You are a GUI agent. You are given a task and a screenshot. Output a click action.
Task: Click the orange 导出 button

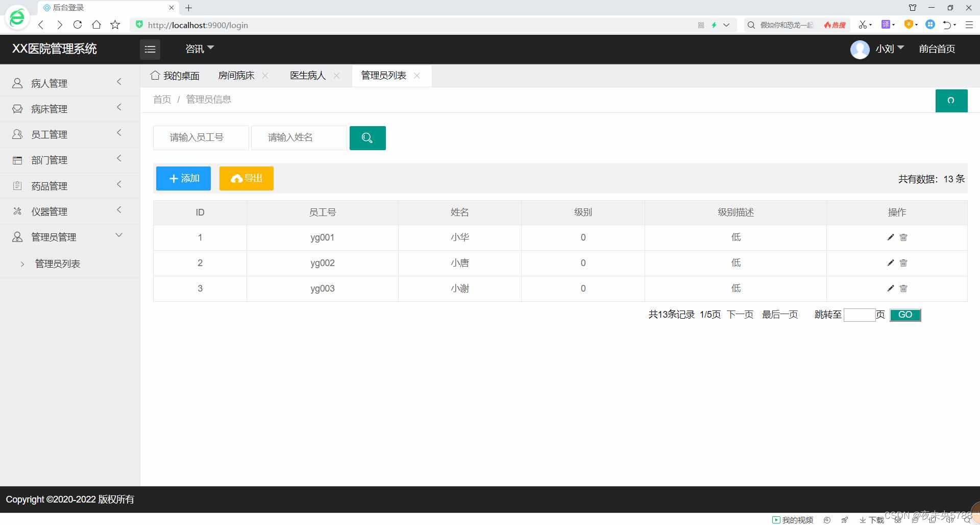point(247,178)
